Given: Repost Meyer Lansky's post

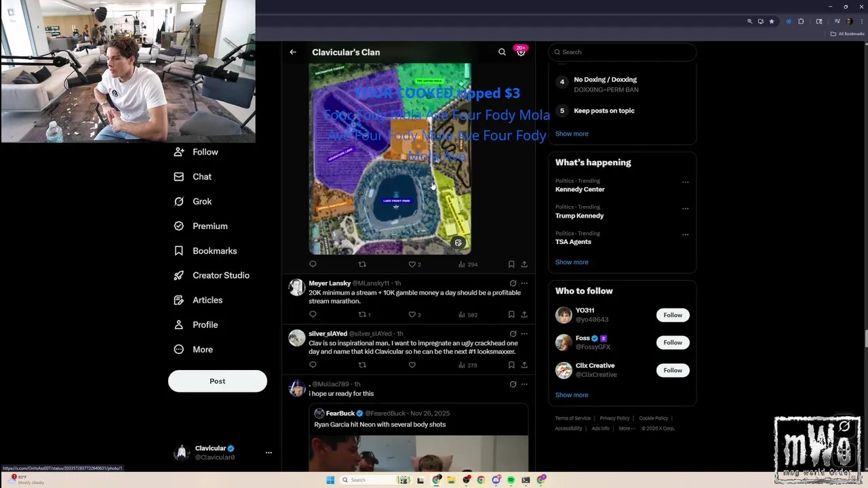Looking at the screenshot, I should (364, 314).
